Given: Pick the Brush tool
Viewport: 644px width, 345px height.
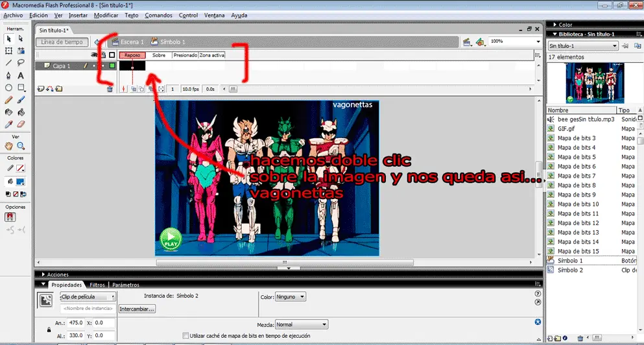Looking at the screenshot, I should point(21,100).
